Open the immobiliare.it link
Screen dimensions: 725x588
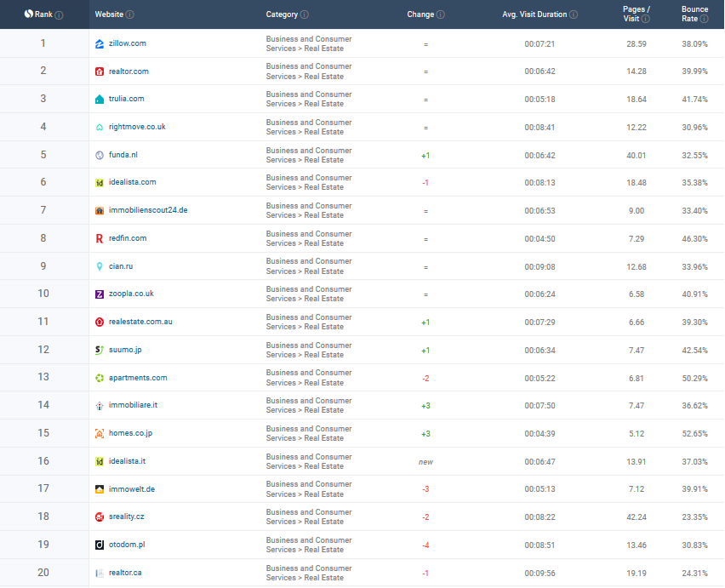click(133, 405)
